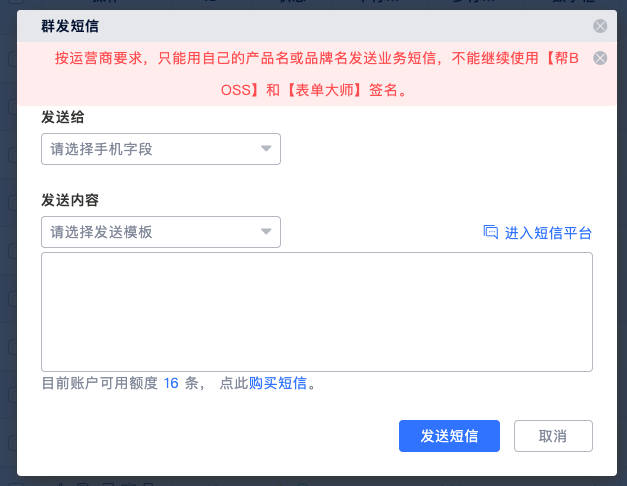
Task: Click the 发送给 field label
Action: point(62,117)
